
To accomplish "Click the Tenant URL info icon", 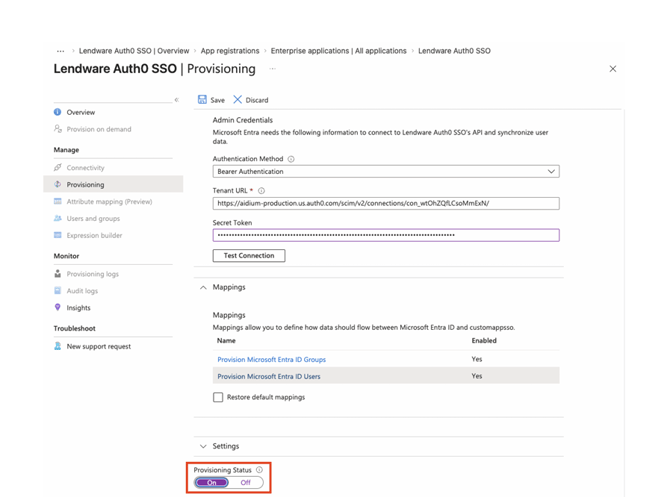I will [x=262, y=191].
